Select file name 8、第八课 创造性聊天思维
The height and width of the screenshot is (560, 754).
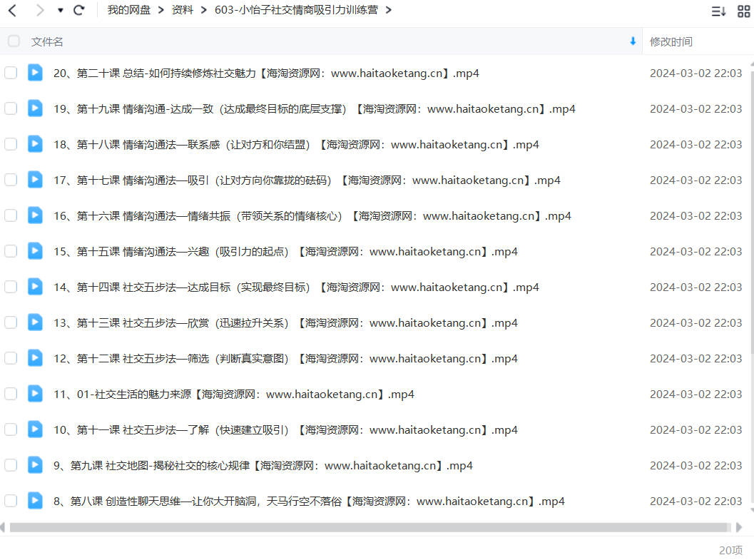pyautogui.click(x=309, y=502)
